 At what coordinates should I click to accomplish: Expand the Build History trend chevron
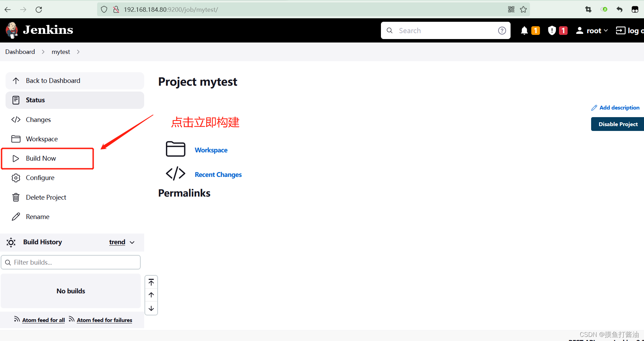[x=132, y=243]
